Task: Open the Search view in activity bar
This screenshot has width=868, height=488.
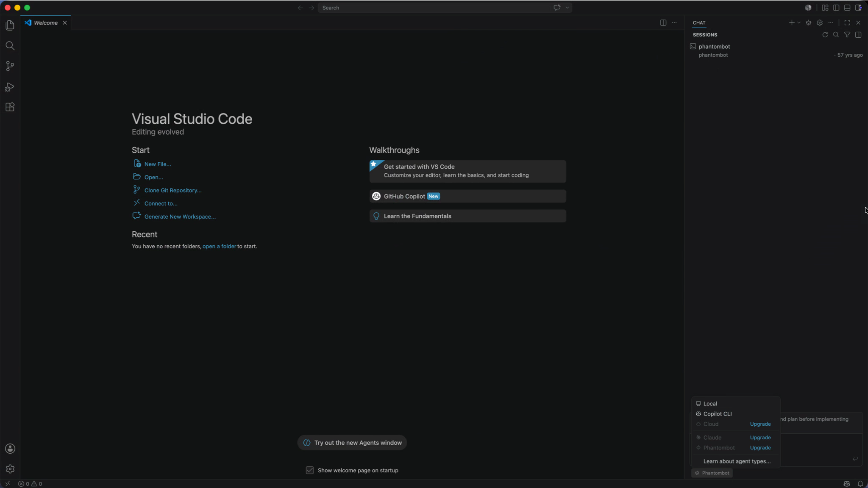Action: coord(10,46)
